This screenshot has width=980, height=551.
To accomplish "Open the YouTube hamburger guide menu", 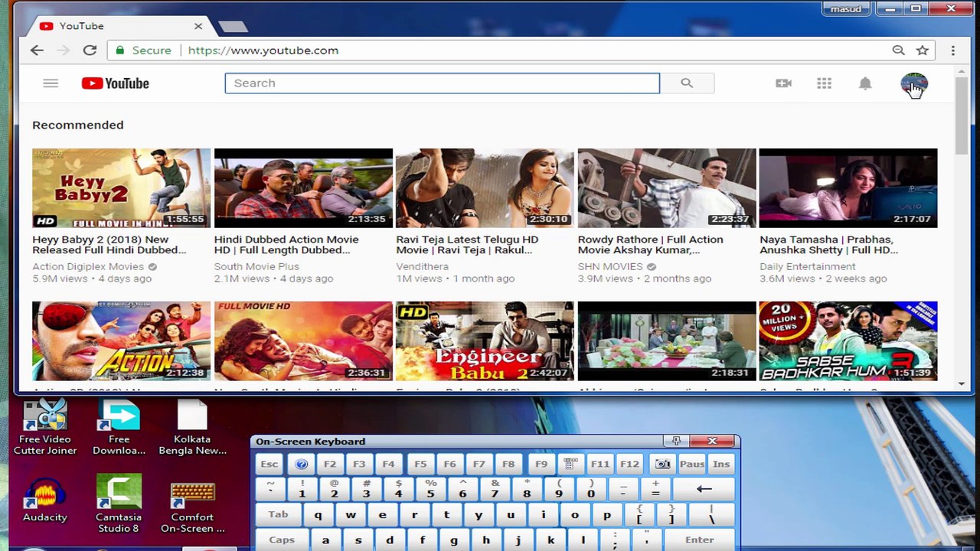I will 51,83.
